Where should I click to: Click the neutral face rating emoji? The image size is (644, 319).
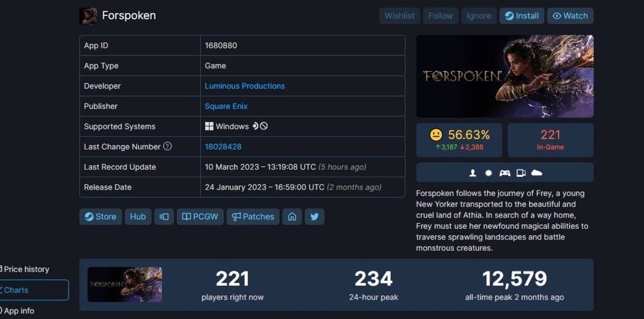click(x=436, y=135)
